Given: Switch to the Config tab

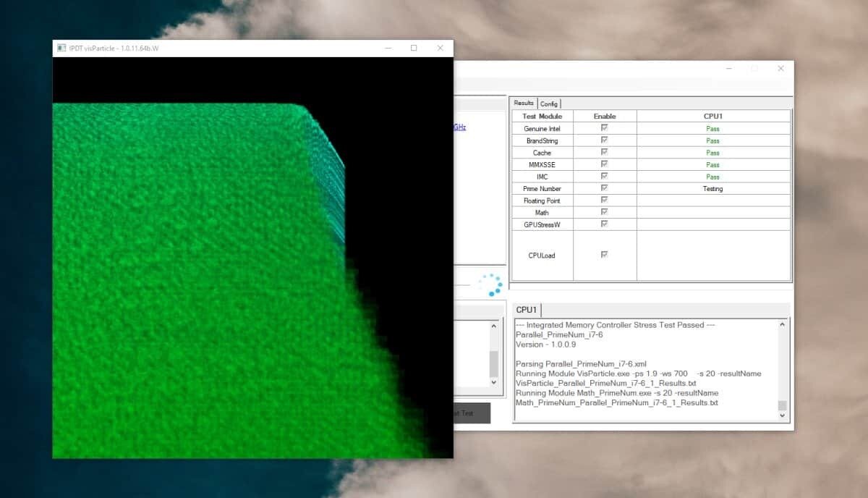Looking at the screenshot, I should point(549,103).
